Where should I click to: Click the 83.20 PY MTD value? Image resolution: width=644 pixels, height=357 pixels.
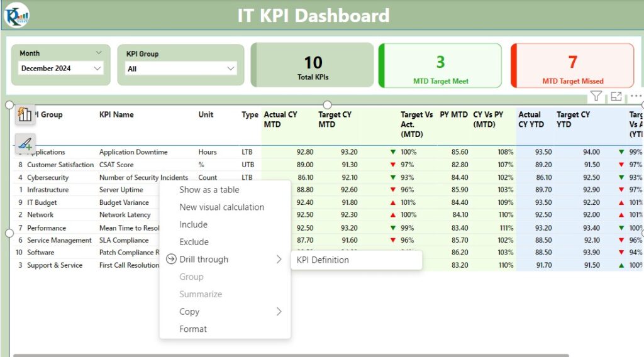(460, 265)
